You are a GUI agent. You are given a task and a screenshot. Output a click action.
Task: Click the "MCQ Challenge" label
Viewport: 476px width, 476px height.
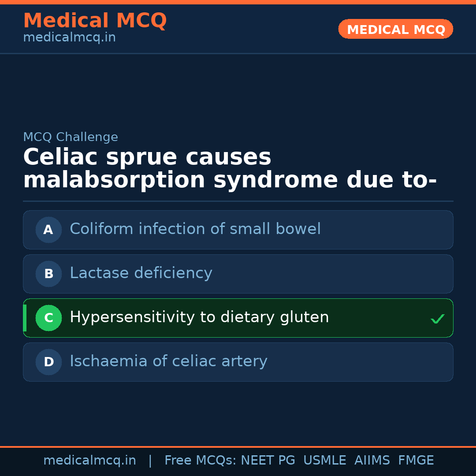click(71, 137)
